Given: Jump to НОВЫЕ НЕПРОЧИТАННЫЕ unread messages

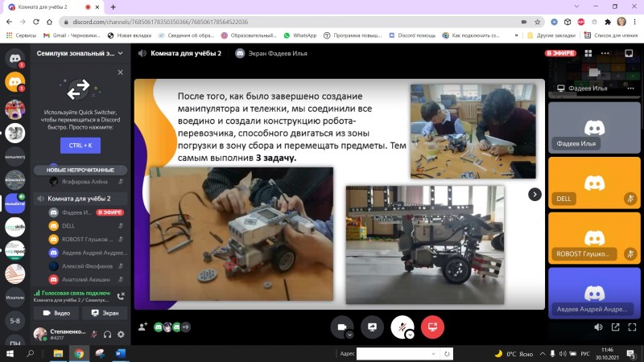Looking at the screenshot, I should 80,170.
